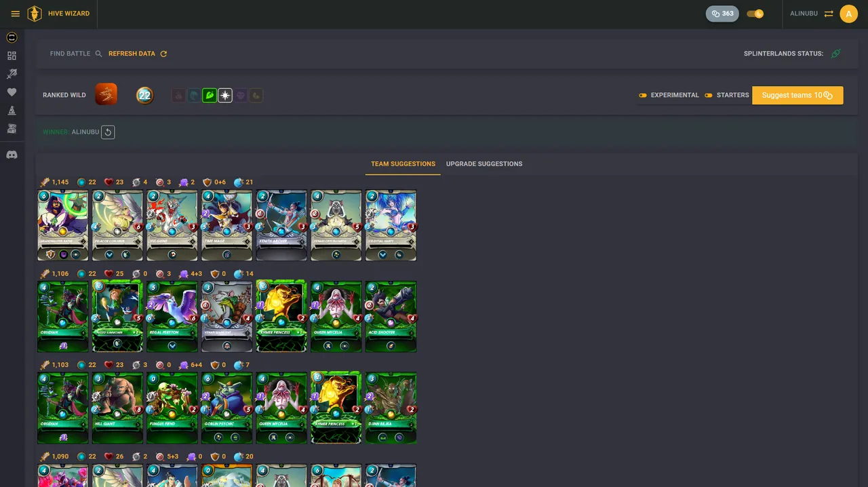
Task: Select the Goblin Psychic card
Action: [226, 408]
